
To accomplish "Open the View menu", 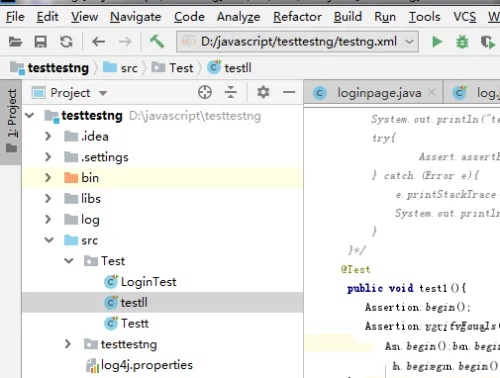I will [84, 17].
